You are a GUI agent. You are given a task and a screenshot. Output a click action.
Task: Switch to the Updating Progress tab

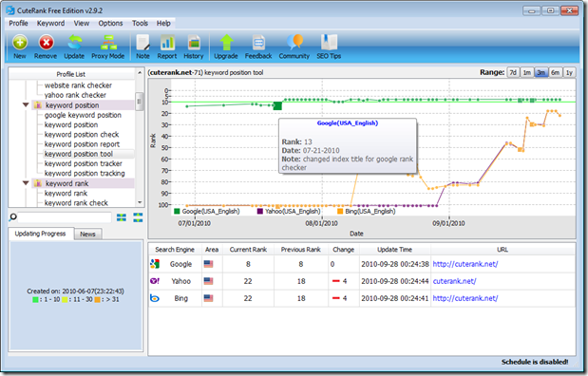click(x=41, y=234)
